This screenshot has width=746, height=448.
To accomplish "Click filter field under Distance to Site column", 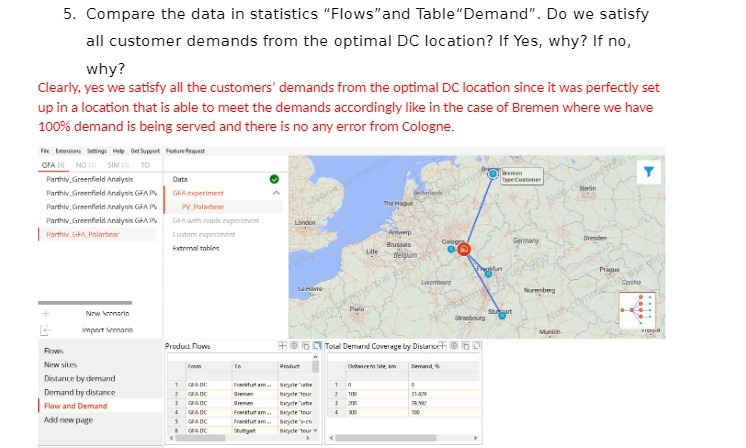I will [x=377, y=376].
